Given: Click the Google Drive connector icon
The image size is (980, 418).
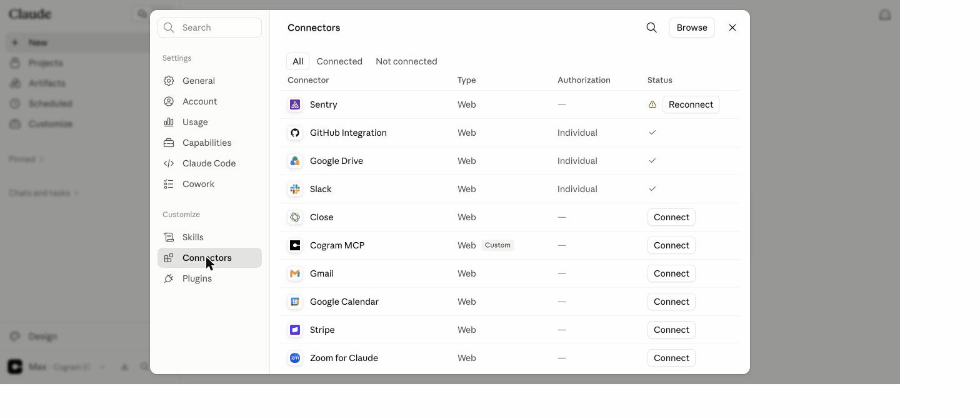Looking at the screenshot, I should point(295,161).
